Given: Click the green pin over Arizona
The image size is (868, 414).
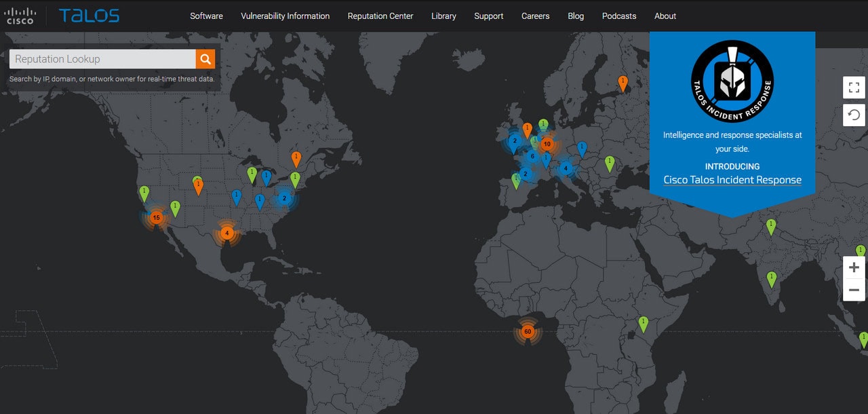Looking at the screenshot, I should (x=175, y=208).
